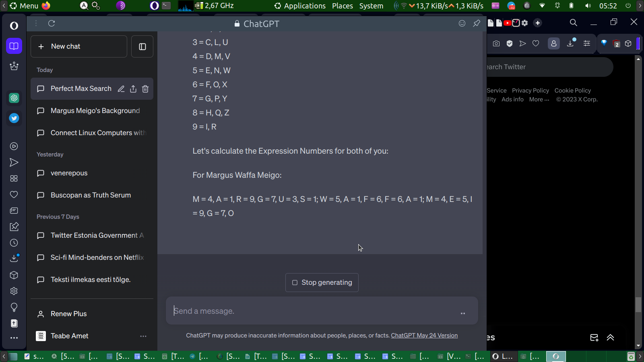Rename the Perfect Max Search chat
The width and height of the screenshot is (644, 362).
(x=121, y=89)
